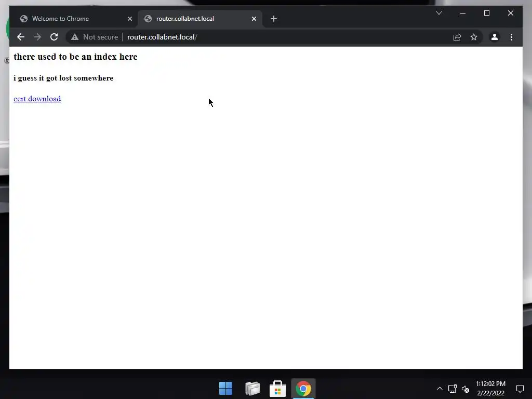Share this page using the share icon

point(457,37)
